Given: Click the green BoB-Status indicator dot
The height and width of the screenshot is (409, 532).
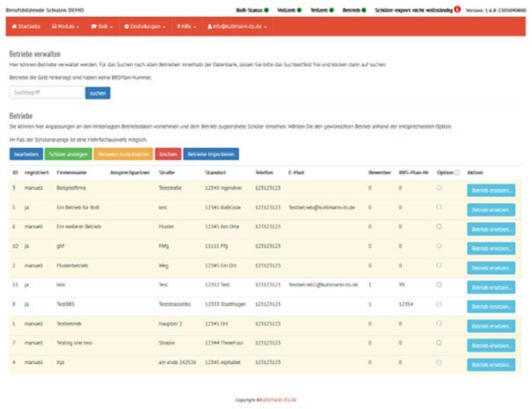Looking at the screenshot, I should pos(267,10).
